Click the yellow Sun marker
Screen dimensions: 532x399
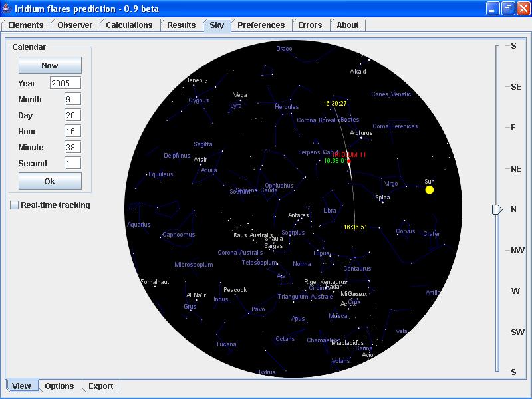tap(430, 190)
